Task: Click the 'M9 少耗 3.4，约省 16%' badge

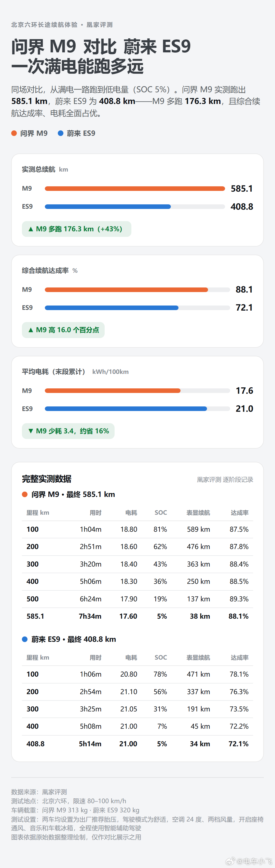Action: click(x=68, y=431)
